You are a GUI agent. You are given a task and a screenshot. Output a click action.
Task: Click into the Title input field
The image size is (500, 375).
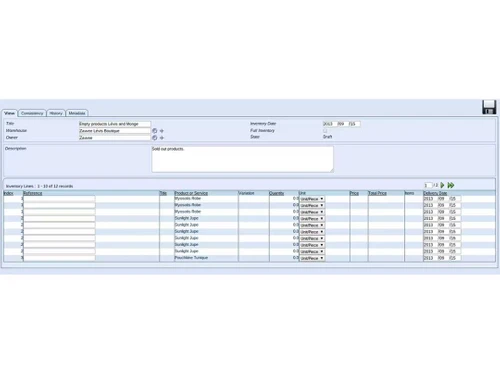pos(115,124)
